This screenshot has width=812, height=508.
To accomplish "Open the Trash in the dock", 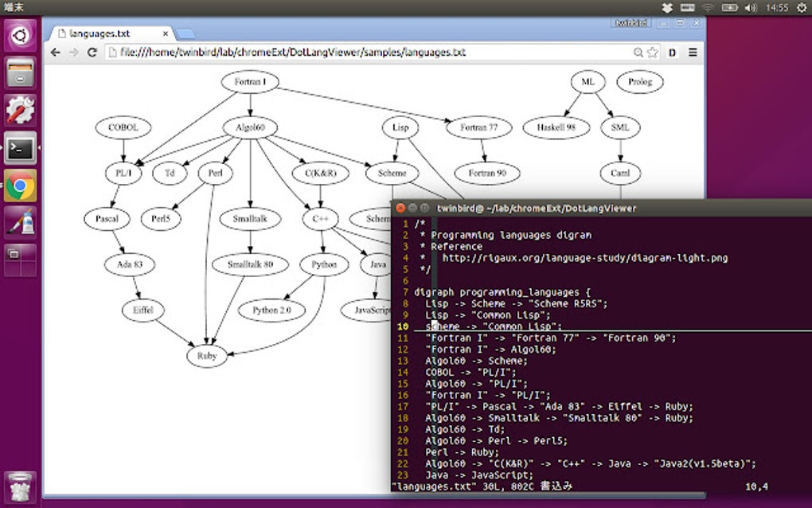I will (x=20, y=487).
